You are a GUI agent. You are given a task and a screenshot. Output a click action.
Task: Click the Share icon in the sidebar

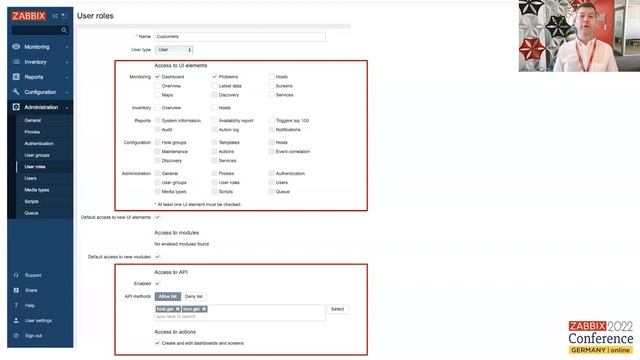16,290
